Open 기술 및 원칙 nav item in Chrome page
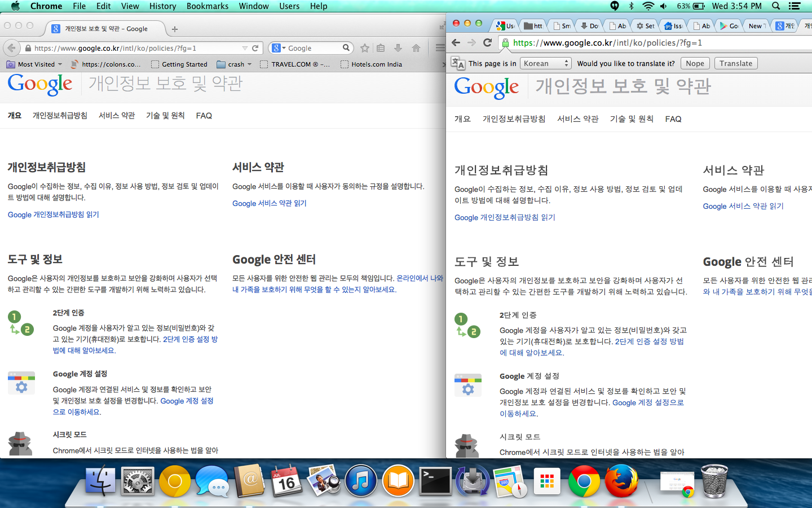 tap(632, 119)
